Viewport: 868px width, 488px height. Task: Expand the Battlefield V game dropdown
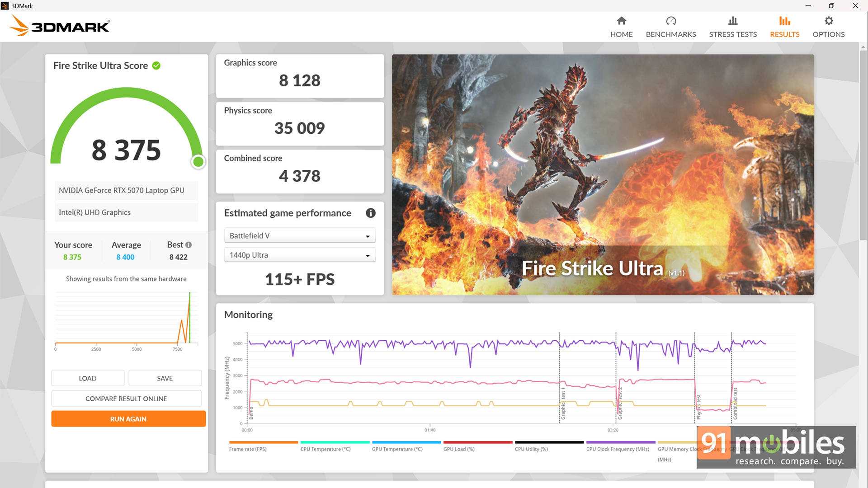pyautogui.click(x=300, y=235)
